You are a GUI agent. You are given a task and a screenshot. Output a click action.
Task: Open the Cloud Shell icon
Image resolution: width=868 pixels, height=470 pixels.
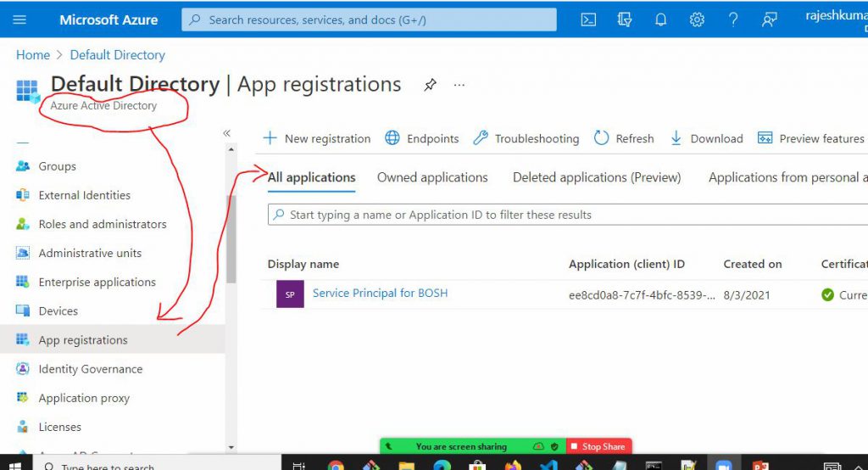[588, 20]
